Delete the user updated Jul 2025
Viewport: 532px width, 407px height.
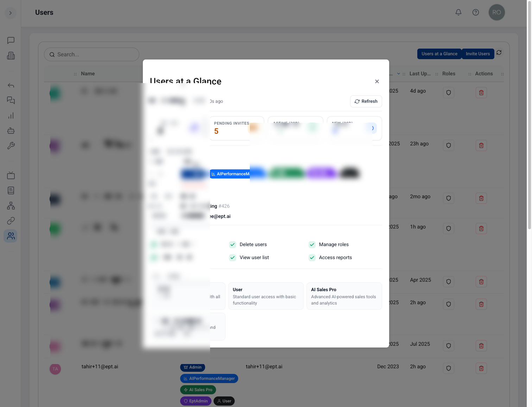[481, 346]
